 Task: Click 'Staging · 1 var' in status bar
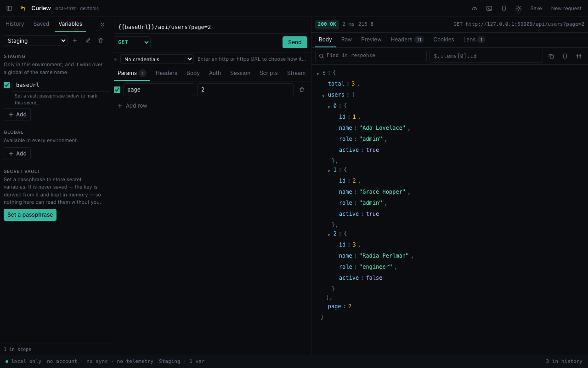click(x=182, y=362)
